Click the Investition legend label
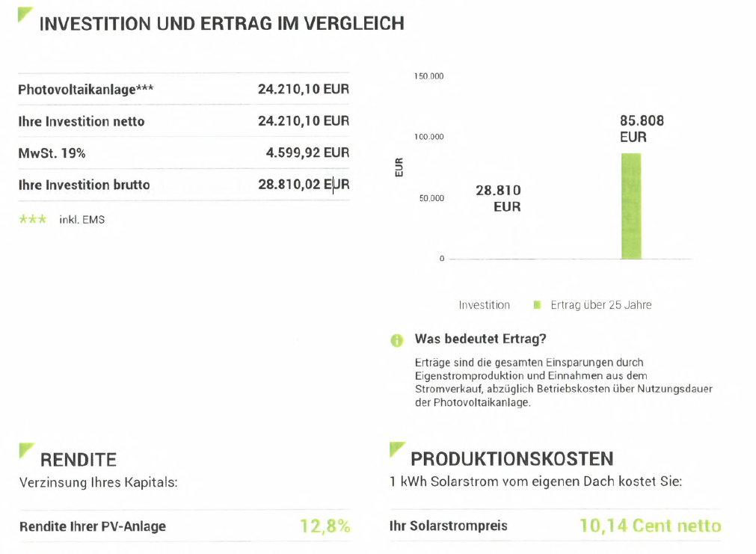 coord(484,305)
